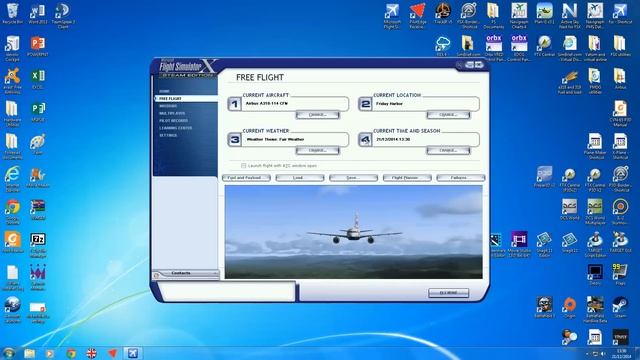Open the TeamSpeak 3 Client shortcut

(x=62, y=11)
